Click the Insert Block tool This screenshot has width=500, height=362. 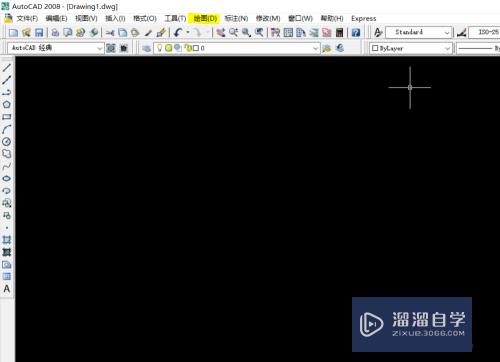point(7,203)
